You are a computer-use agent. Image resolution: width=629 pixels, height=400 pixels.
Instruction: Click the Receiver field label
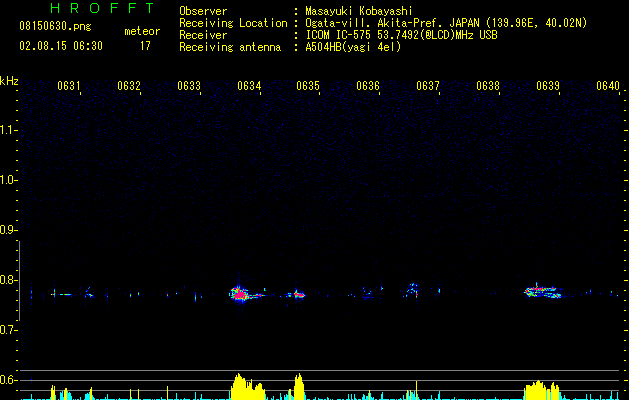(x=203, y=35)
